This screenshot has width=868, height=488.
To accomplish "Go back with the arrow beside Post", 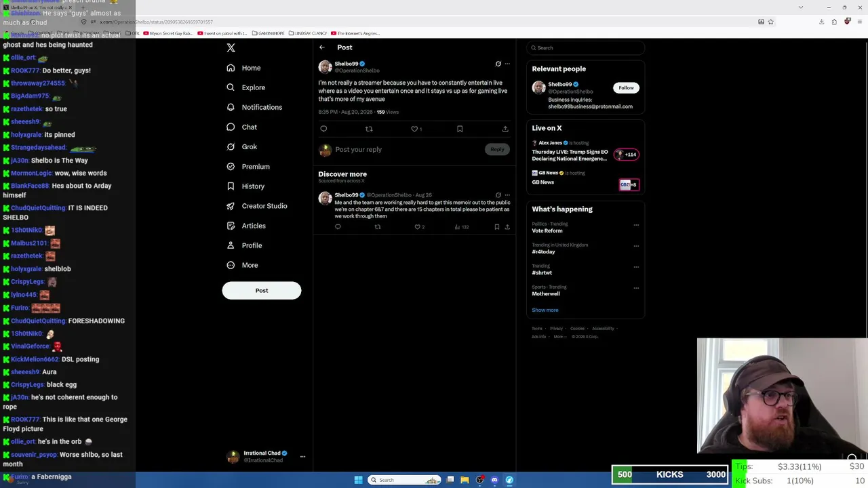I will [322, 47].
